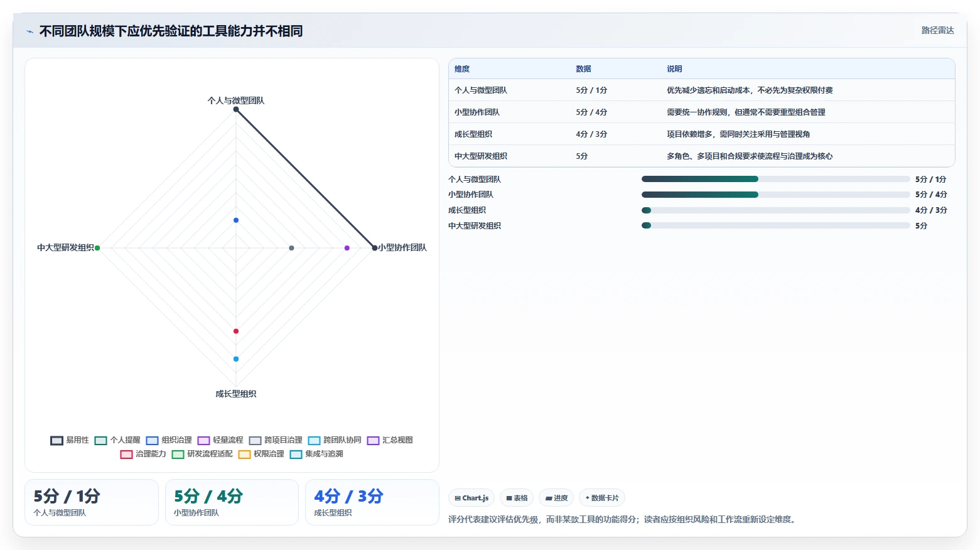980x550 pixels.
Task: Click the 成长型组织 radar axis label
Action: [236, 394]
